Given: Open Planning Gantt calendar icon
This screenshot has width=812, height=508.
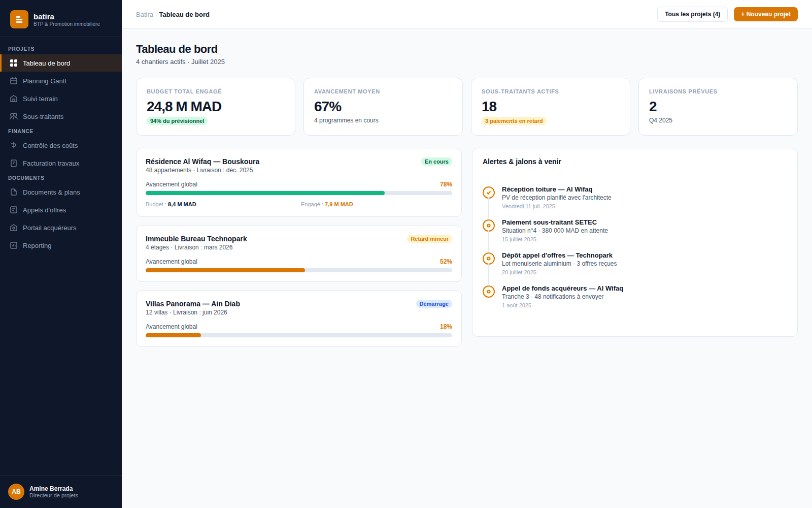Looking at the screenshot, I should point(14,81).
